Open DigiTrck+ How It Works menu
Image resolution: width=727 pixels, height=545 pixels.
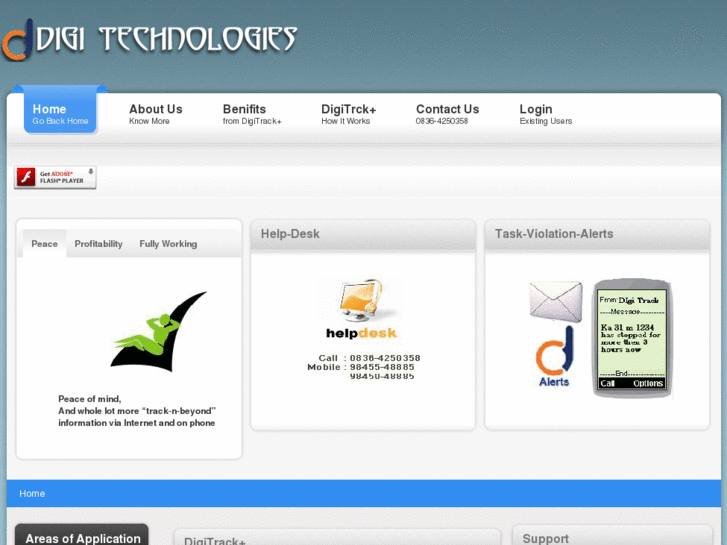(x=349, y=114)
